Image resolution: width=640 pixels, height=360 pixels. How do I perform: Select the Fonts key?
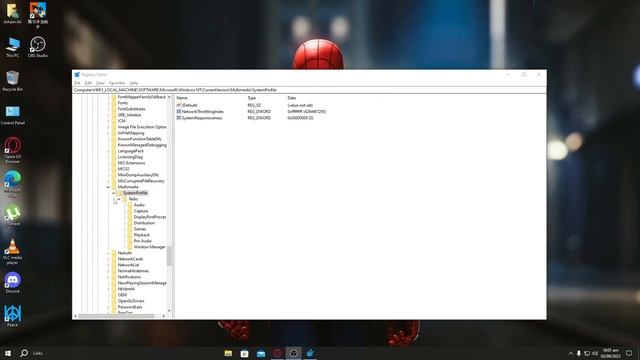[123, 103]
